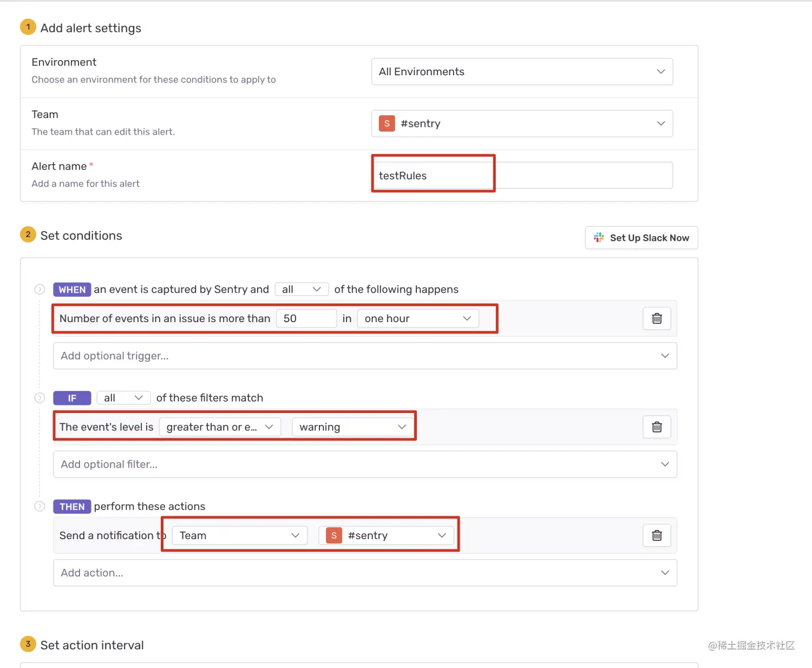The width and height of the screenshot is (812, 668).
Task: Click Set Up Slack Now button
Action: click(641, 238)
